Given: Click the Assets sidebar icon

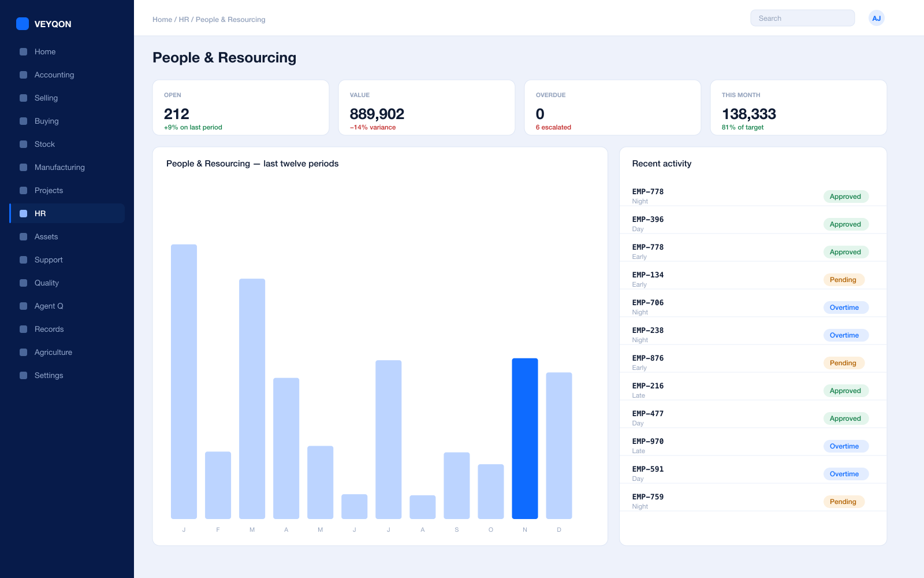Looking at the screenshot, I should point(23,236).
